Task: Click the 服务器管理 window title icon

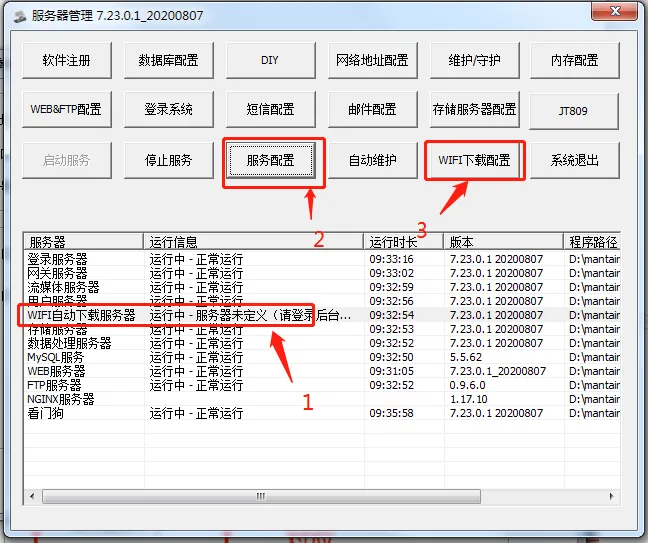Action: 20,17
